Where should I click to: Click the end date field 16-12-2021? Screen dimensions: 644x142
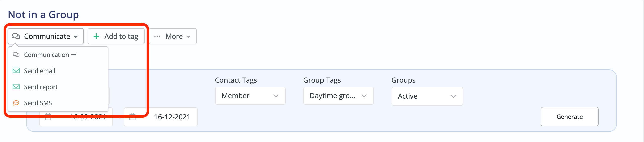pos(172,117)
